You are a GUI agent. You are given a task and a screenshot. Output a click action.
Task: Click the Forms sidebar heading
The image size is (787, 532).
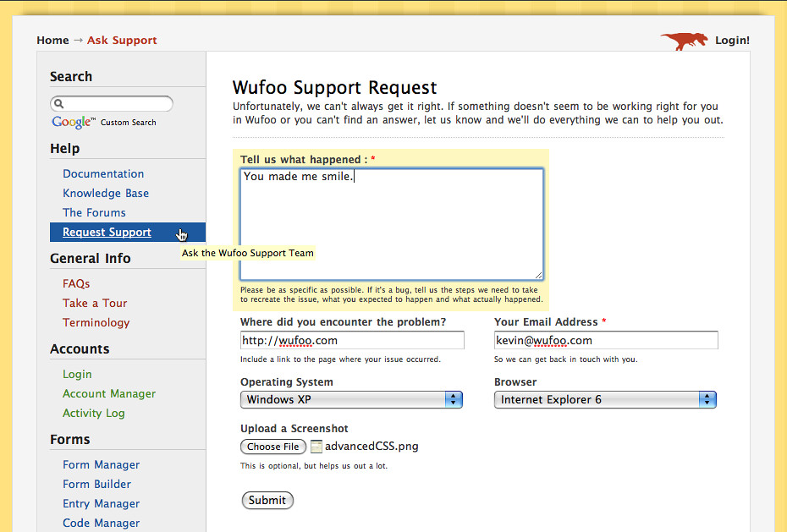pyautogui.click(x=69, y=440)
